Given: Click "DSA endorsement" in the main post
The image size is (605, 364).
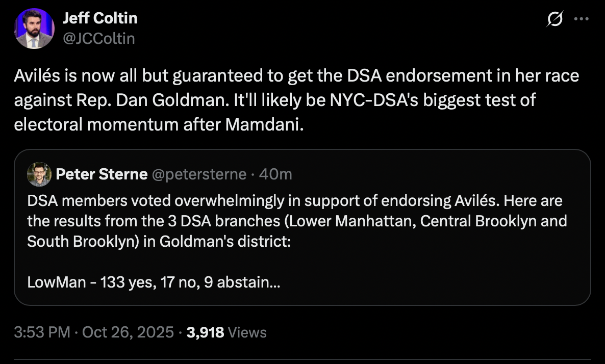Looking at the screenshot, I should [x=414, y=76].
